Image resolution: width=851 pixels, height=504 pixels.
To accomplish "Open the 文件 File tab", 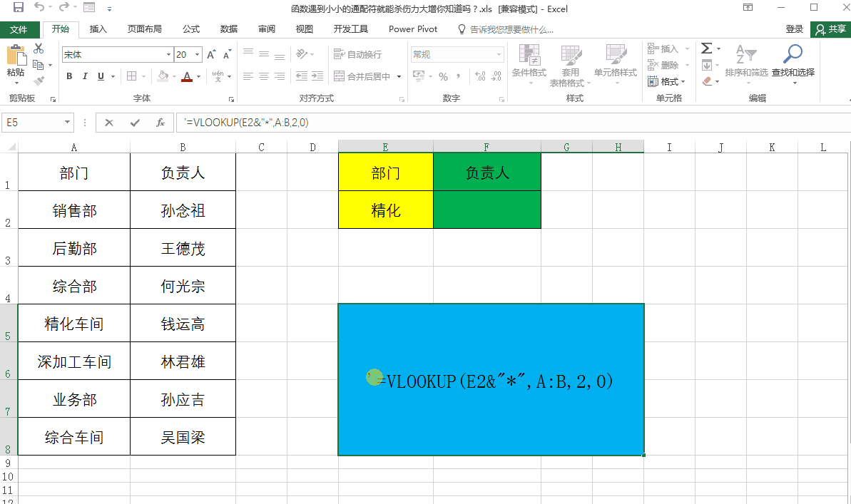I will pyautogui.click(x=19, y=29).
